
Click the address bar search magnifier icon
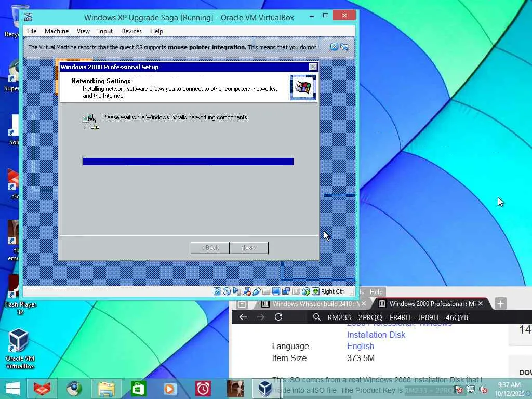point(317,317)
